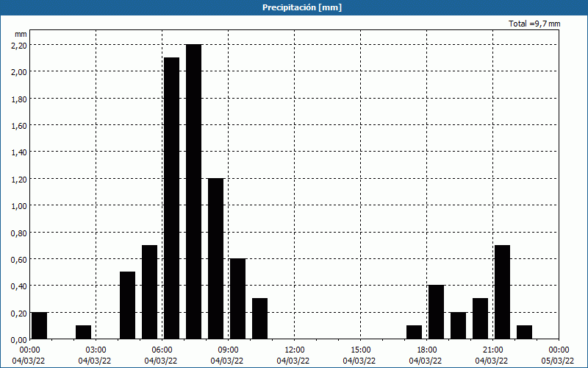Screen dimensions: 588x368
Task: Select the 0,40 y-axis value
Action: [19, 286]
